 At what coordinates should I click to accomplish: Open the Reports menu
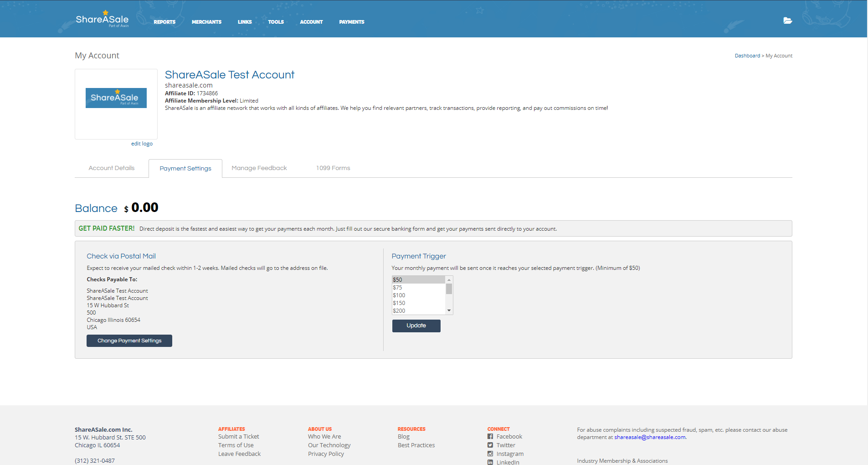(164, 22)
